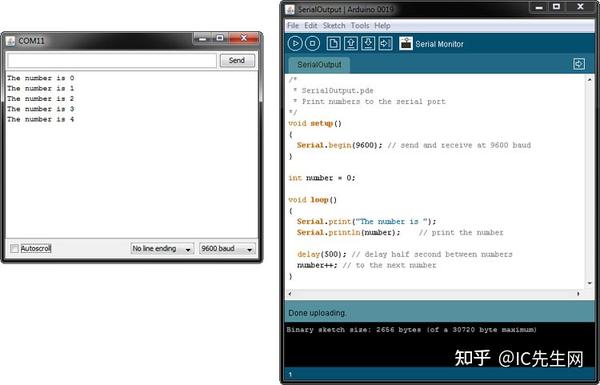The image size is (600, 385).
Task: Expand the No line ending dropdown
Action: (162, 249)
